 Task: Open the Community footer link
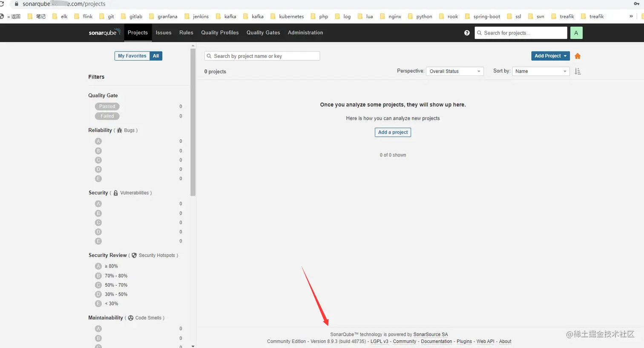(x=404, y=342)
